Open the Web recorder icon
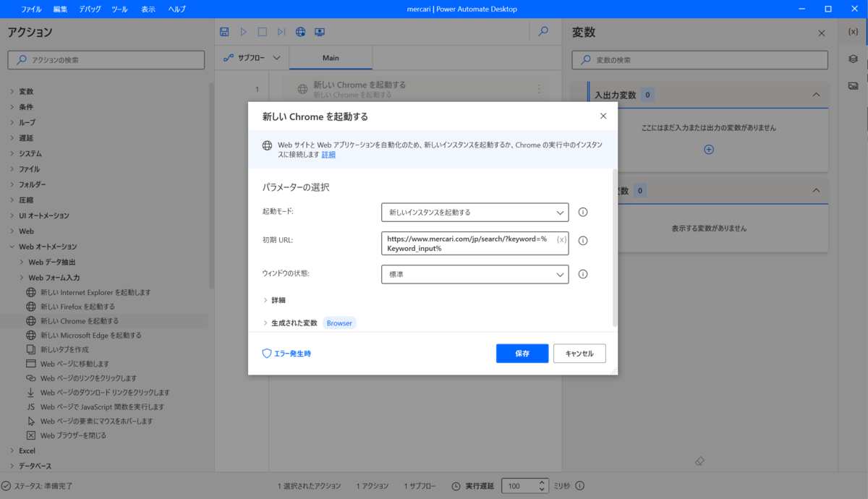 point(301,32)
